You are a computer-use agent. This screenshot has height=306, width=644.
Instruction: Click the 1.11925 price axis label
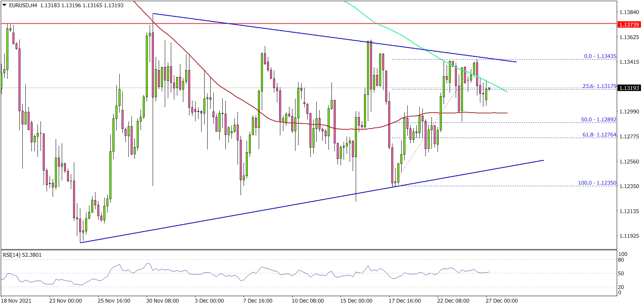tap(629, 236)
